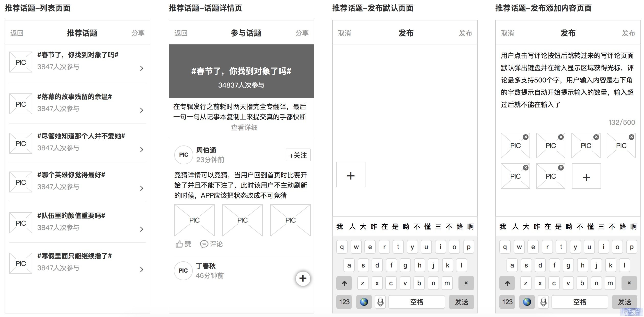Open the #落幕的故事残留的余温# row chevron
644x317 pixels.
tap(141, 110)
